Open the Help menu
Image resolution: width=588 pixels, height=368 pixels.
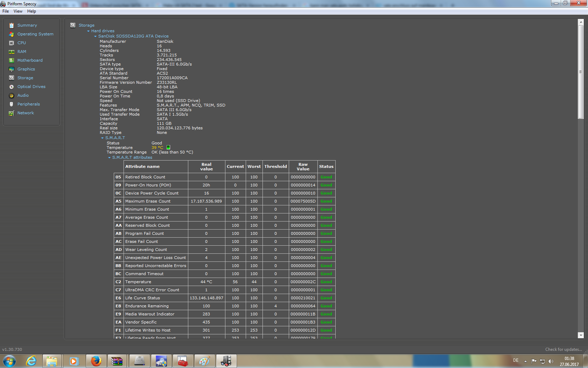tap(31, 11)
